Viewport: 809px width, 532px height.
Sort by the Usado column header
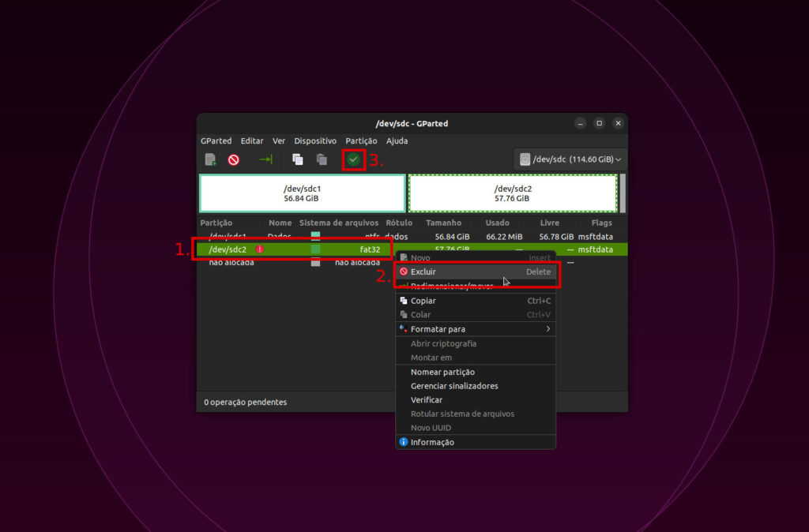(x=498, y=223)
